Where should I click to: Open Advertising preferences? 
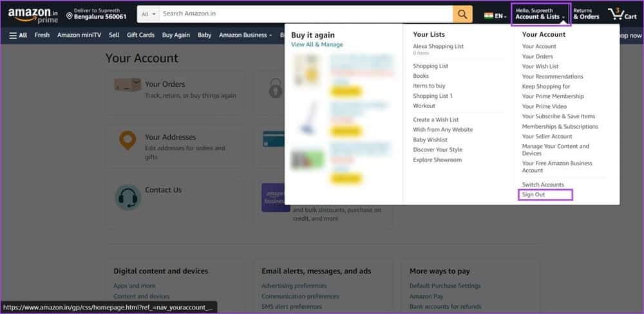294,286
